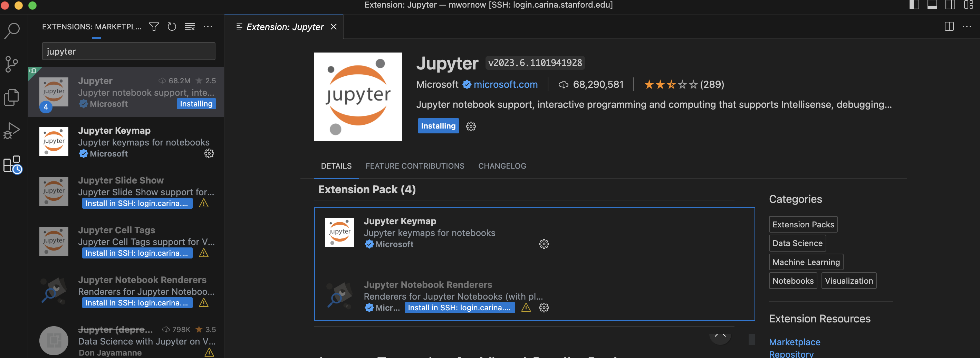The height and width of the screenshot is (358, 980).
Task: Switch to the CHANGELOG tab
Action: point(502,166)
